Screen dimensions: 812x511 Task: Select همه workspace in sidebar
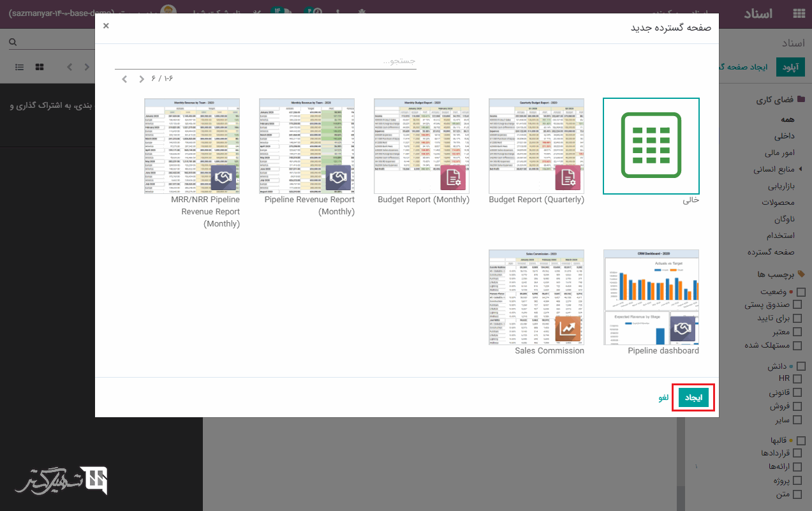coord(787,119)
